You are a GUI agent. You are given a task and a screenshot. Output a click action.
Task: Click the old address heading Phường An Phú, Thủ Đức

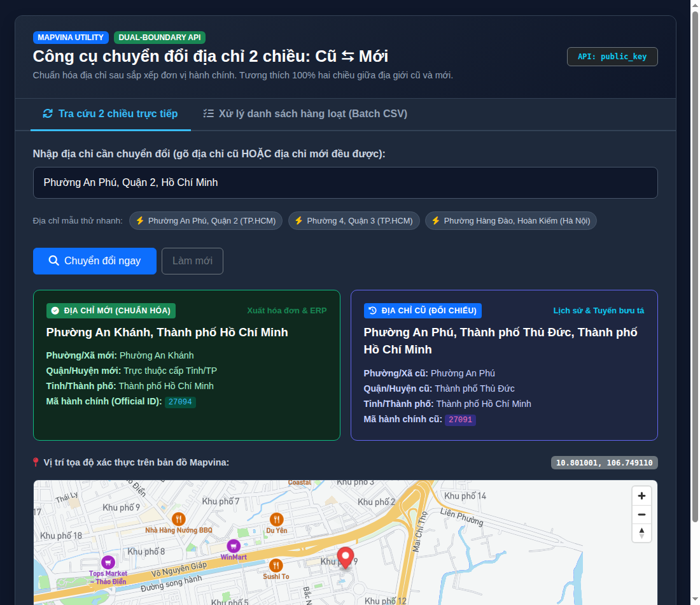pos(500,341)
